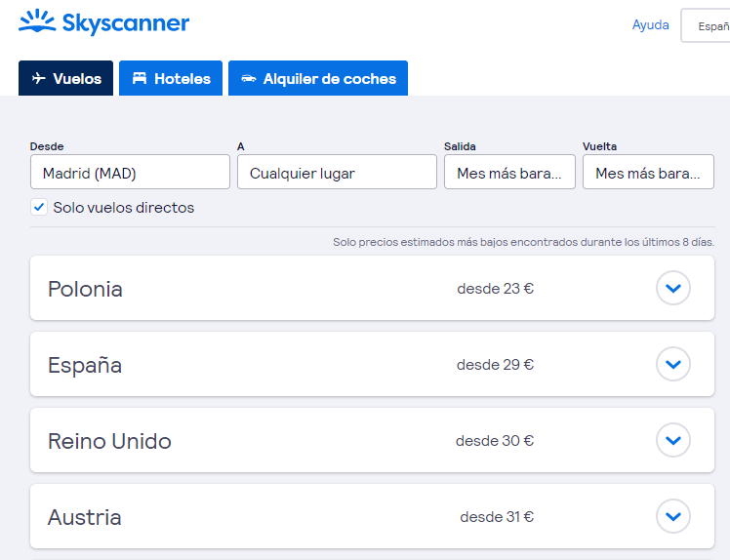Click the Skyscanner wordmark text

pos(126,22)
